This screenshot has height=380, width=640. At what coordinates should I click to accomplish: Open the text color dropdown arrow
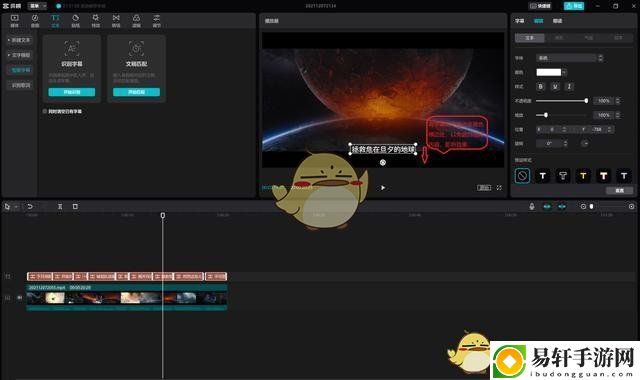564,72
